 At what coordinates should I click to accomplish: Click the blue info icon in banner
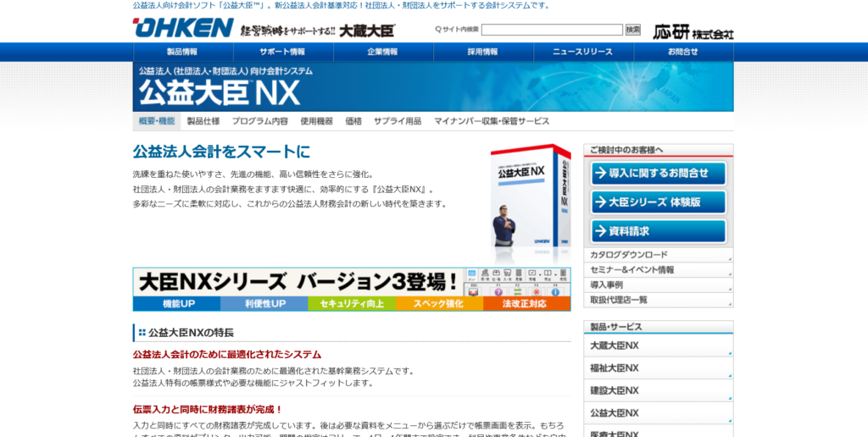pos(555,291)
